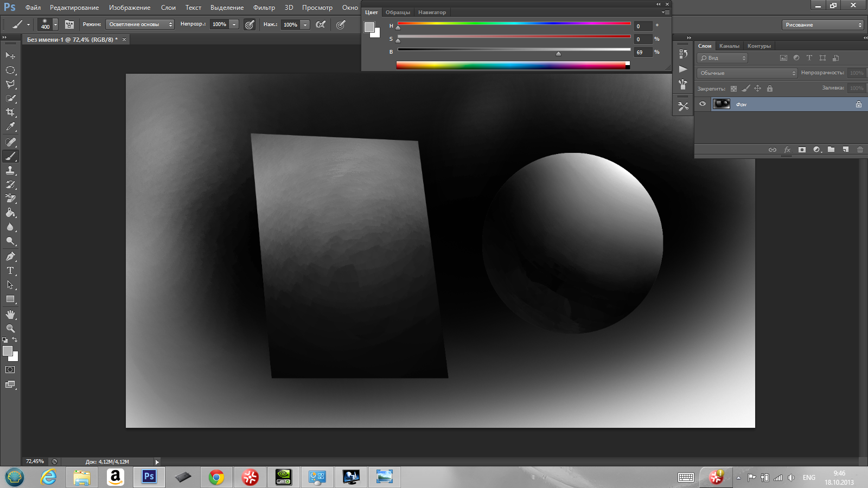Screen dimensions: 868x488
Task: Open the Обычные layer blend dropdown
Action: coord(747,73)
